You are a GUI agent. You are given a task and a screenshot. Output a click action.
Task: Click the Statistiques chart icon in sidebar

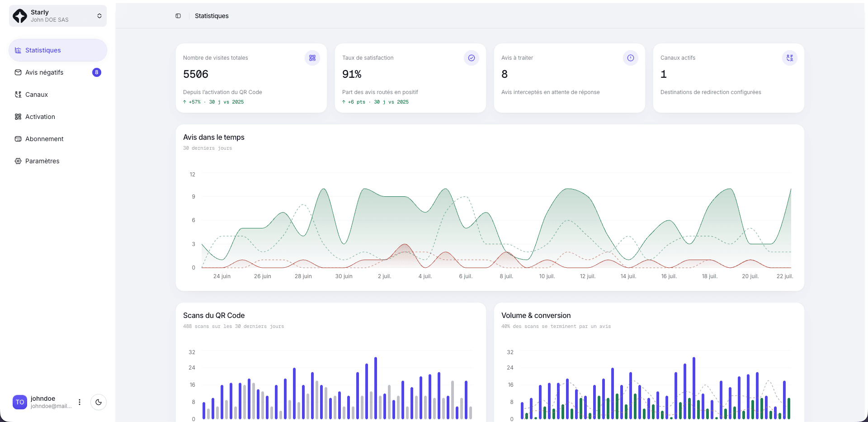click(x=18, y=50)
